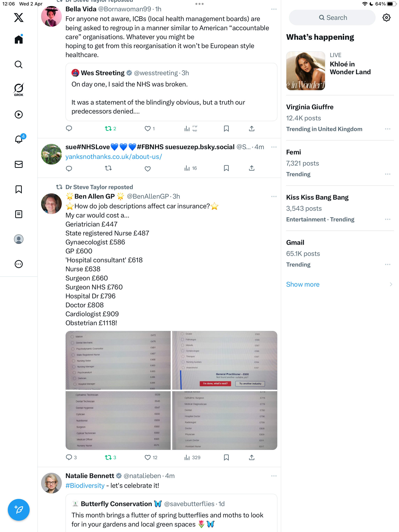Open the Bookmarks icon in the sidebar
This screenshot has width=399, height=532.
[x=19, y=189]
